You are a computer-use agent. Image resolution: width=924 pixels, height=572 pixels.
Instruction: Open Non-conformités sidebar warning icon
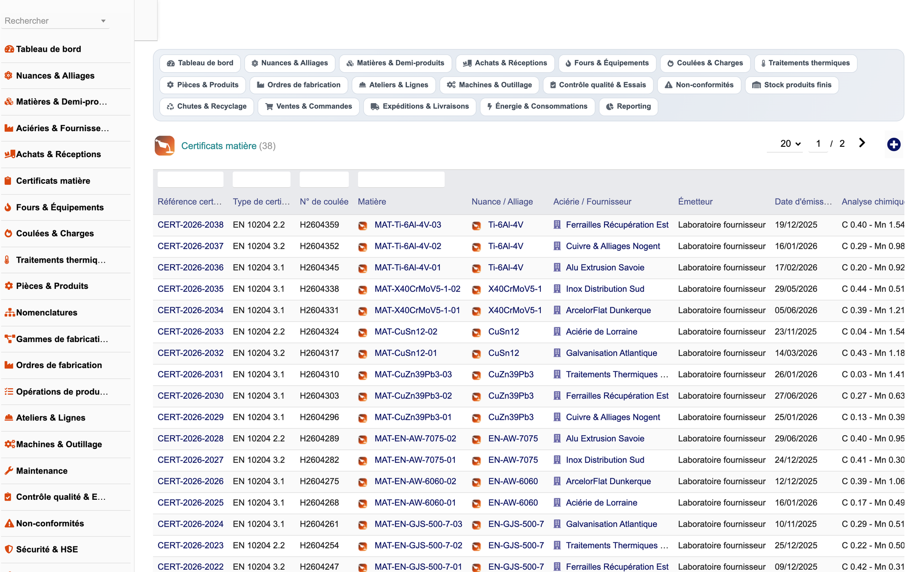click(9, 524)
